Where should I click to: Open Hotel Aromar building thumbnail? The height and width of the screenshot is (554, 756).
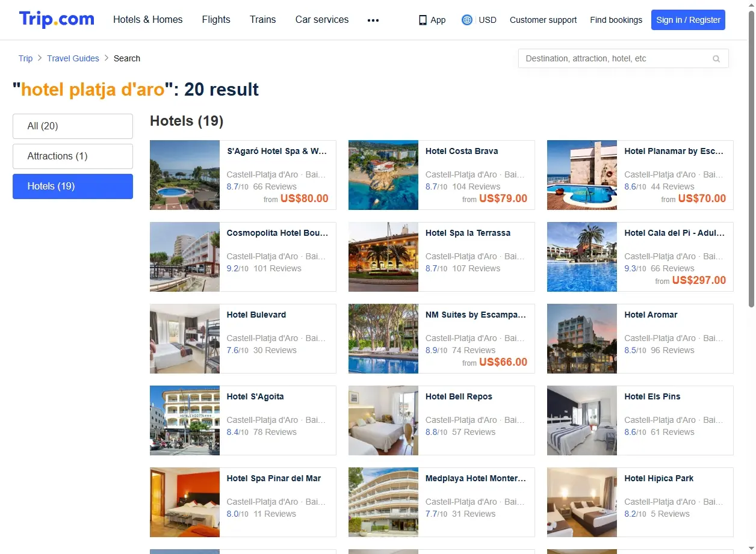pyautogui.click(x=582, y=339)
